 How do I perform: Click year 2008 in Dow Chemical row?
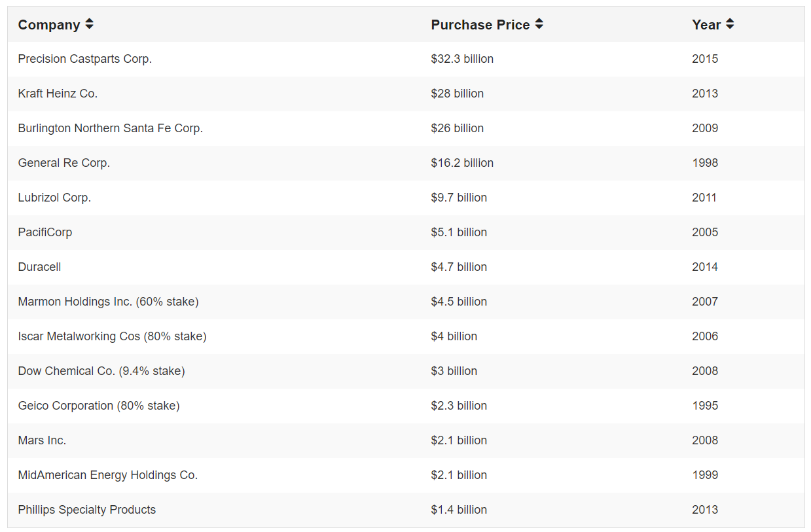tap(705, 371)
